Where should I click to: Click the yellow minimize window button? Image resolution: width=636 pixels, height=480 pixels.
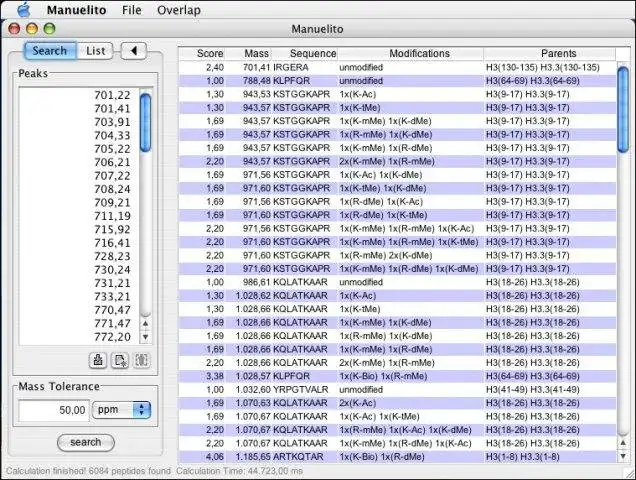tap(32, 29)
